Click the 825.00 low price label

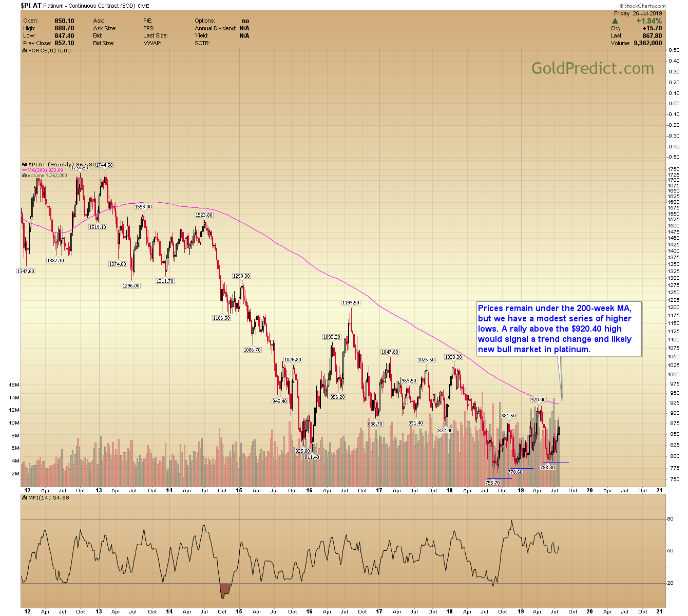[303, 451]
